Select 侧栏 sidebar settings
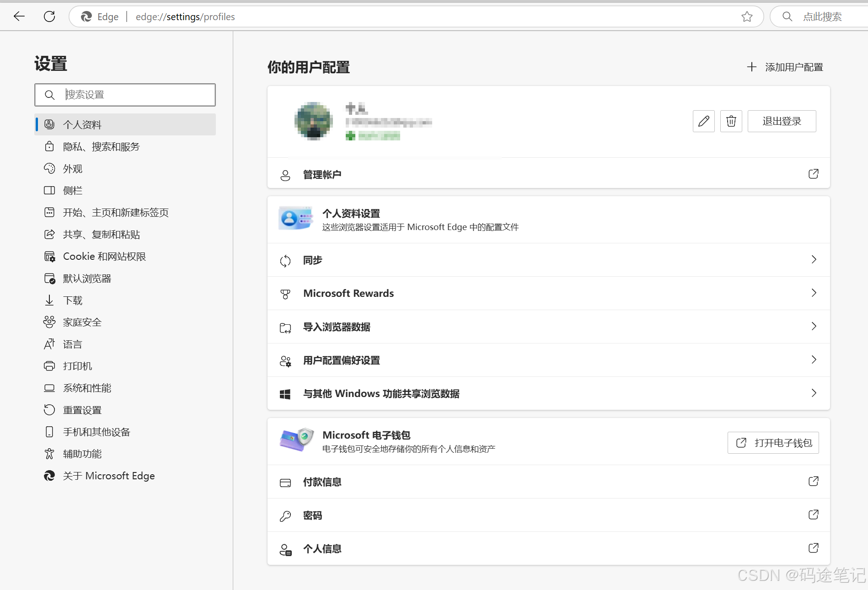The height and width of the screenshot is (590, 868). (x=125, y=190)
